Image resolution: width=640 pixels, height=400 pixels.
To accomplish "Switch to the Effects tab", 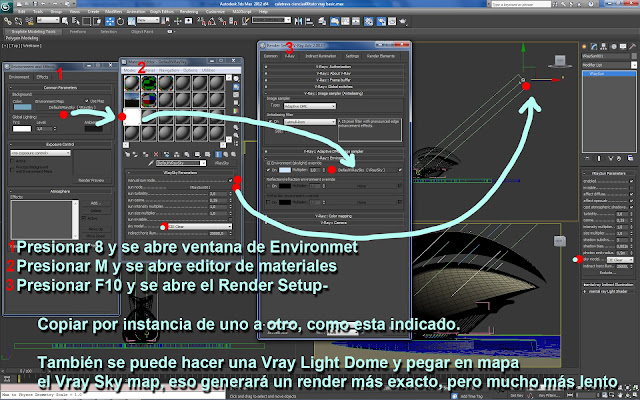I will coord(42,77).
